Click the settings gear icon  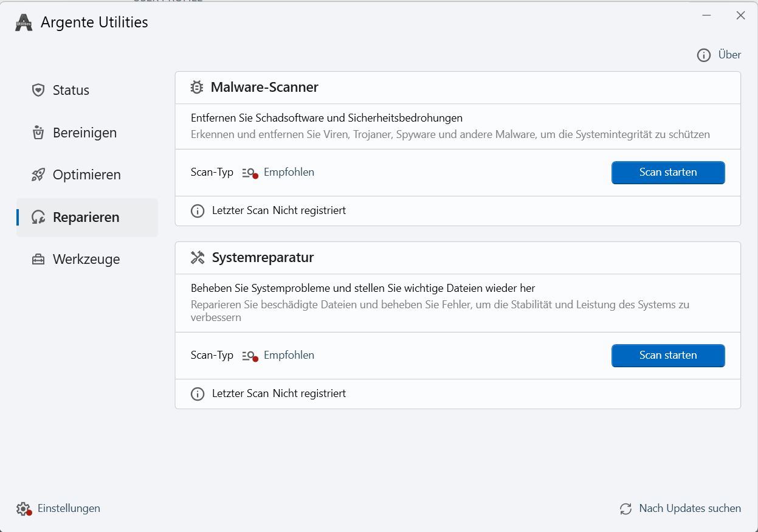click(24, 509)
